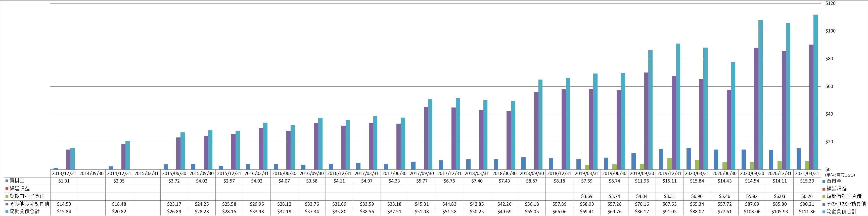Select the 買掛金 row label on the left
This screenshot has height=216, width=868.
tap(17, 181)
